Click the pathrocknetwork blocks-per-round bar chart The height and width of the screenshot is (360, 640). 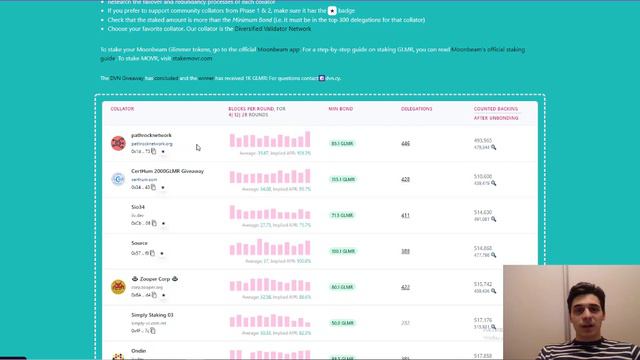tap(270, 139)
